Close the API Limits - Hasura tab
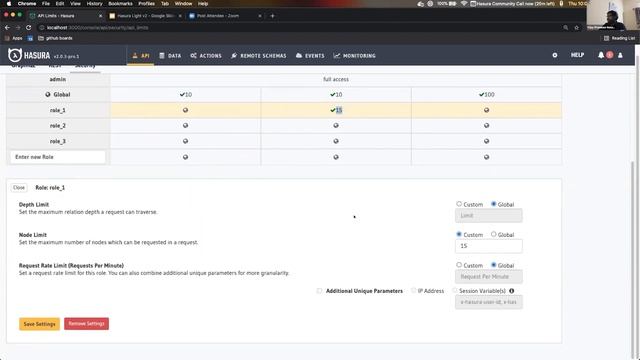Image resolution: width=640 pixels, height=360 pixels. coord(100,16)
